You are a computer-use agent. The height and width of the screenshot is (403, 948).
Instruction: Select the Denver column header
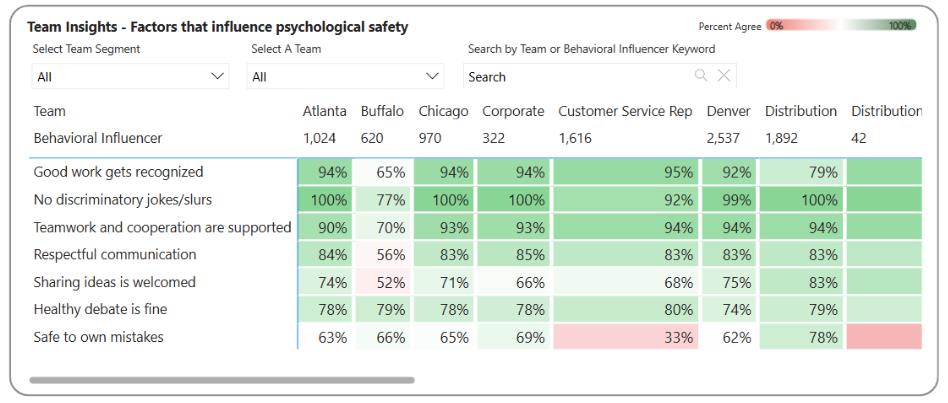click(x=728, y=111)
